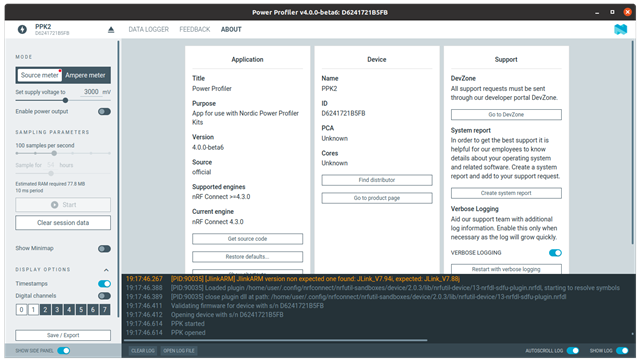
Task: Toggle digital channel 2
Action: pyautogui.click(x=45, y=310)
